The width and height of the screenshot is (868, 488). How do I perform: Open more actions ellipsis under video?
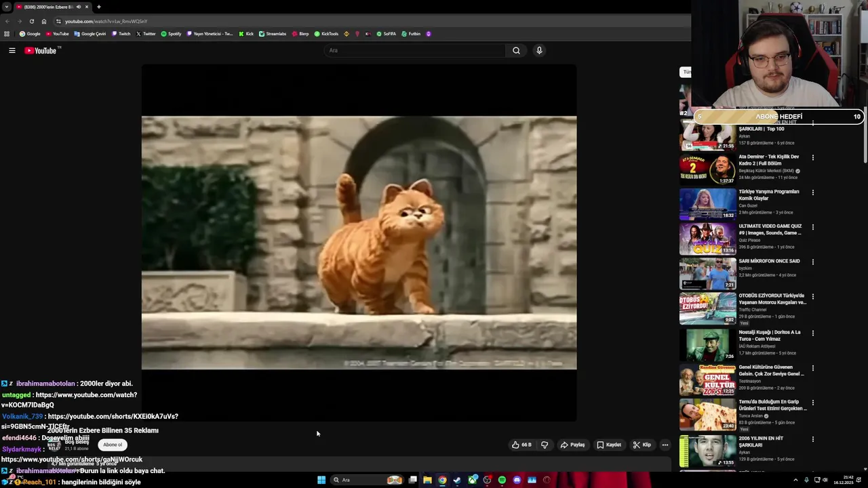click(665, 445)
